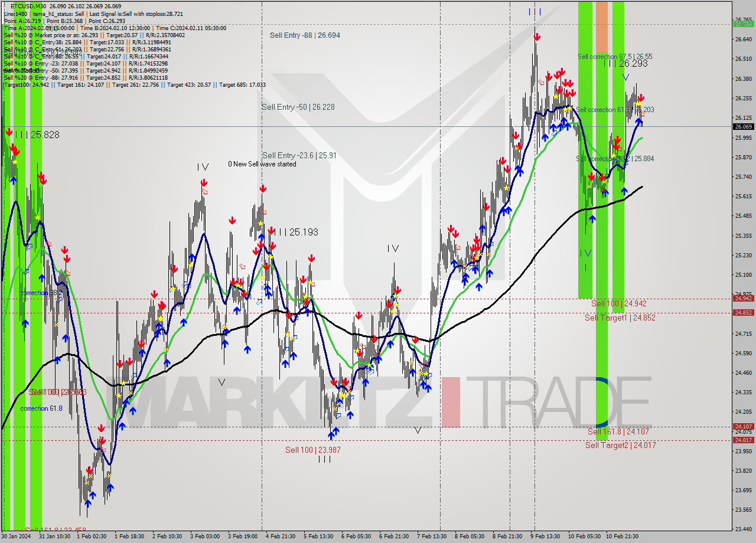Click the blue 'correction 61.8' label
The image size is (756, 543).
coord(41,408)
